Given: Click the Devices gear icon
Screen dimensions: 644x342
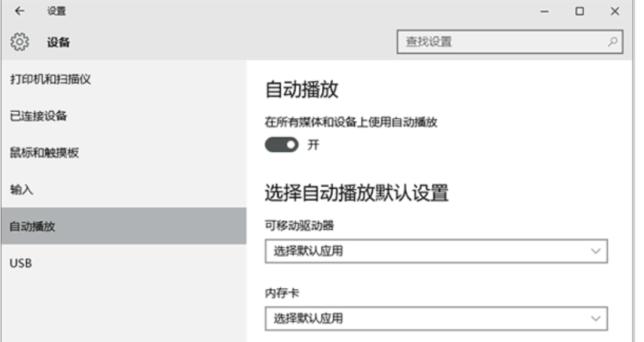Looking at the screenshot, I should point(20,42).
